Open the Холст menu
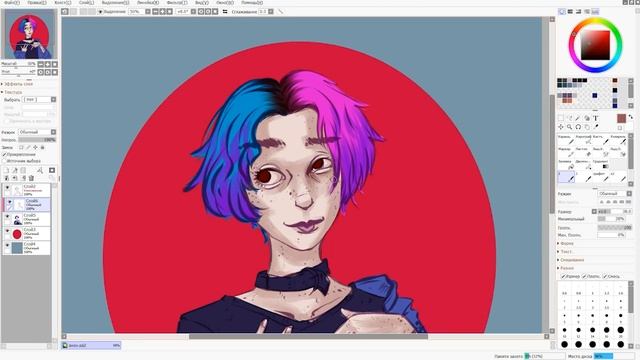Screen dimensions: 640x360 (x=62, y=2)
